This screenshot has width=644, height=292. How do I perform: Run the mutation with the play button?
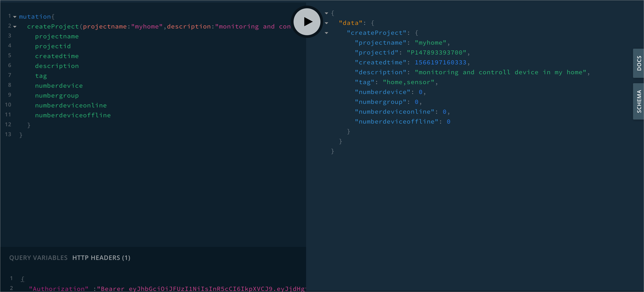click(307, 22)
